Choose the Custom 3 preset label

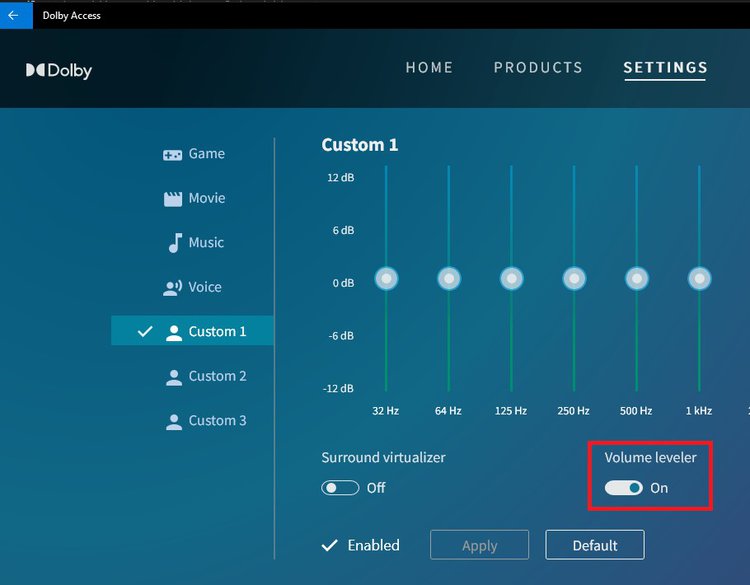coord(217,420)
